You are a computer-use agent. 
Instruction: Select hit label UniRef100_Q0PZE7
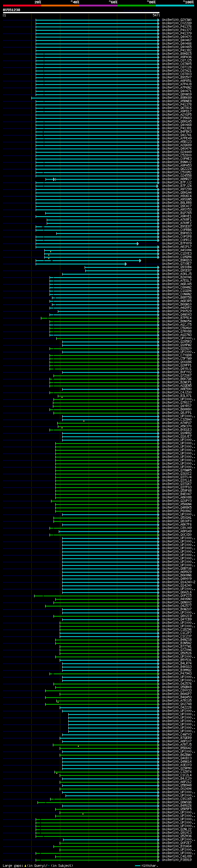point(177,843)
